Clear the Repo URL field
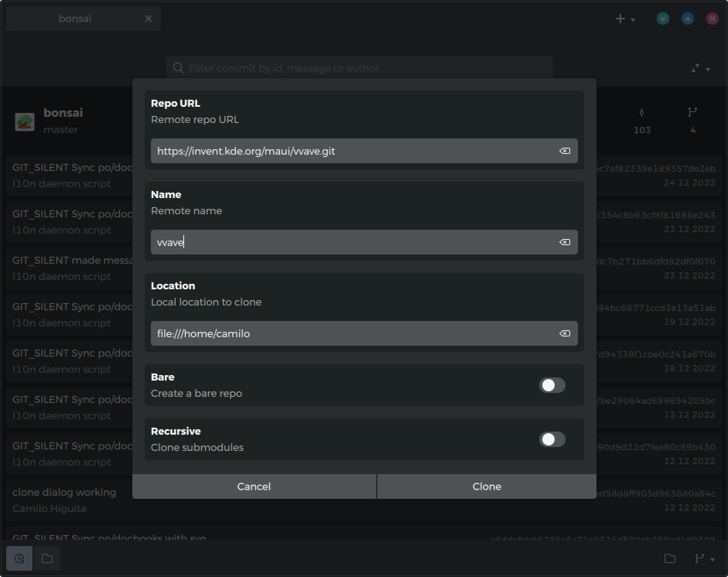Screen dimensions: 728x577 click(x=565, y=151)
